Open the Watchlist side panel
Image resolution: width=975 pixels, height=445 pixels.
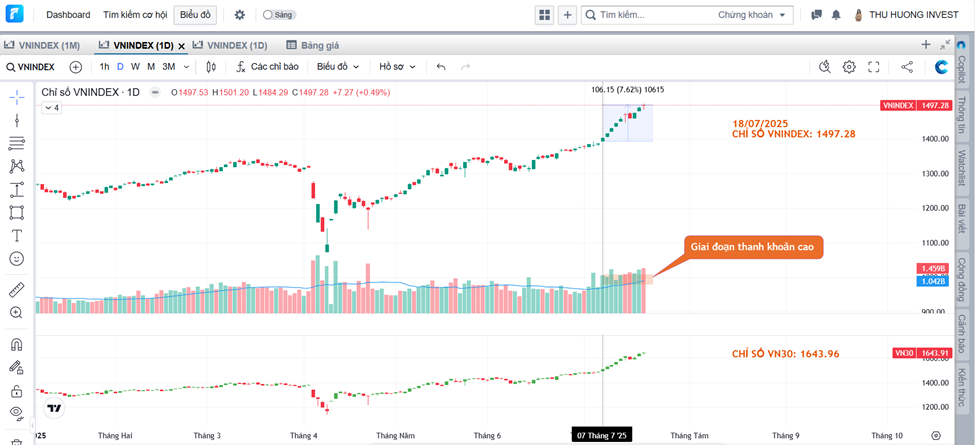point(962,172)
